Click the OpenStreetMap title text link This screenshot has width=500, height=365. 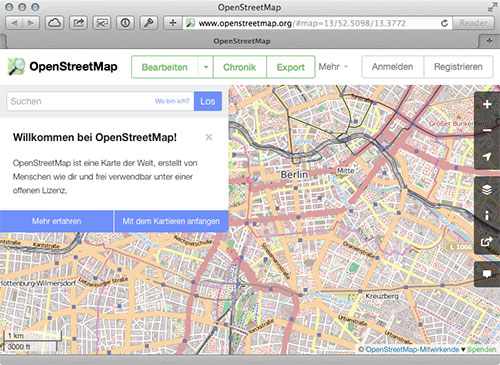[73, 66]
